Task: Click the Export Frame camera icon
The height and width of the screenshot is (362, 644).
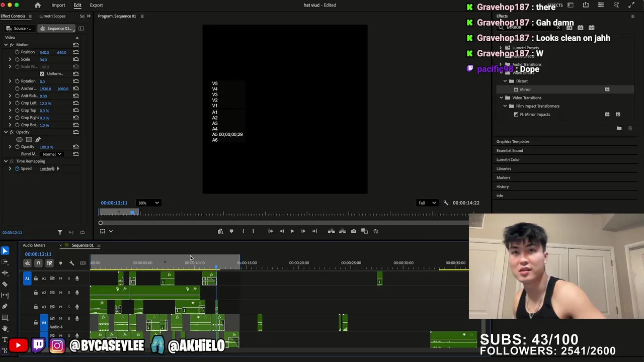Action: point(354,231)
